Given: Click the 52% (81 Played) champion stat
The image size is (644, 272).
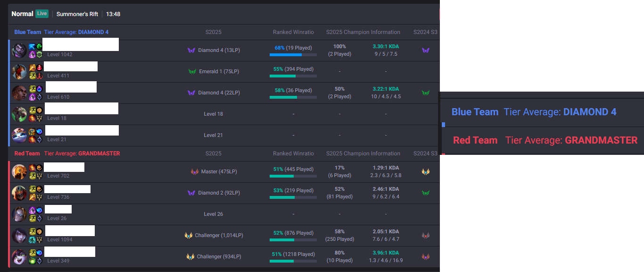Looking at the screenshot, I should click(339, 193).
